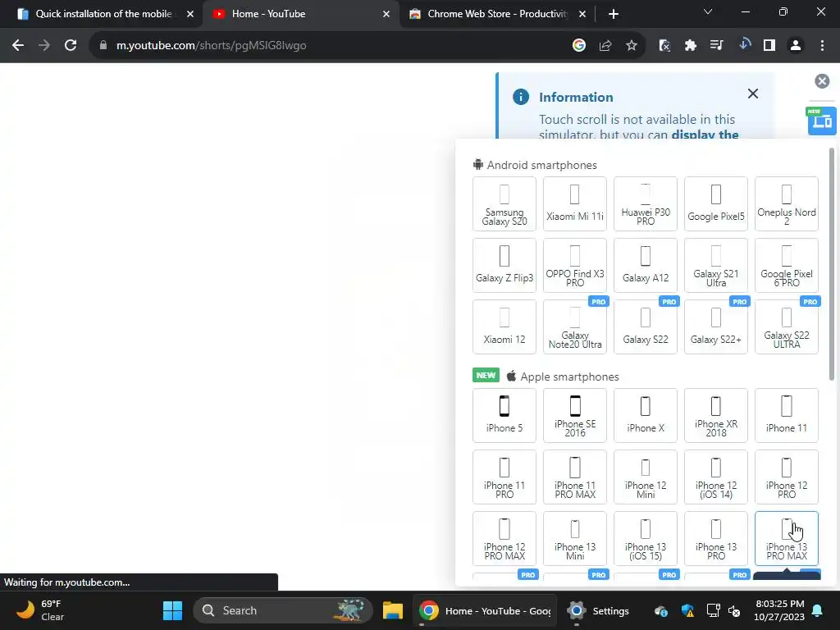Share this page via share icon
Image resolution: width=840 pixels, height=630 pixels.
[605, 46]
